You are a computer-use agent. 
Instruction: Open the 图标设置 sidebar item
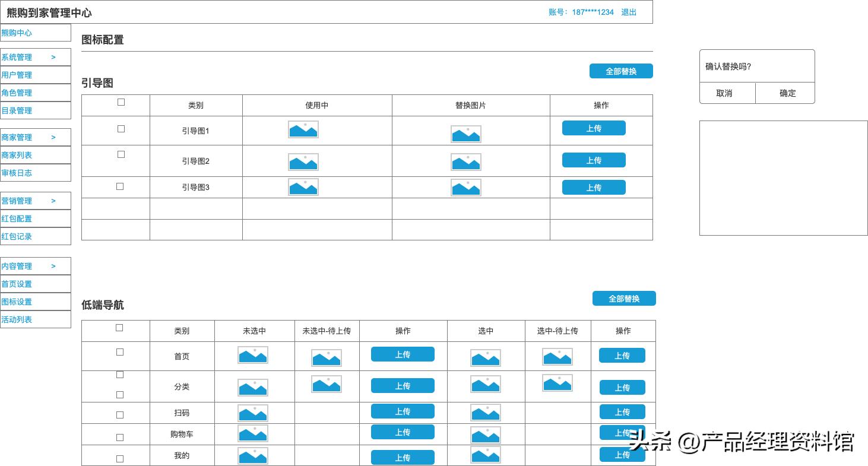pos(17,302)
